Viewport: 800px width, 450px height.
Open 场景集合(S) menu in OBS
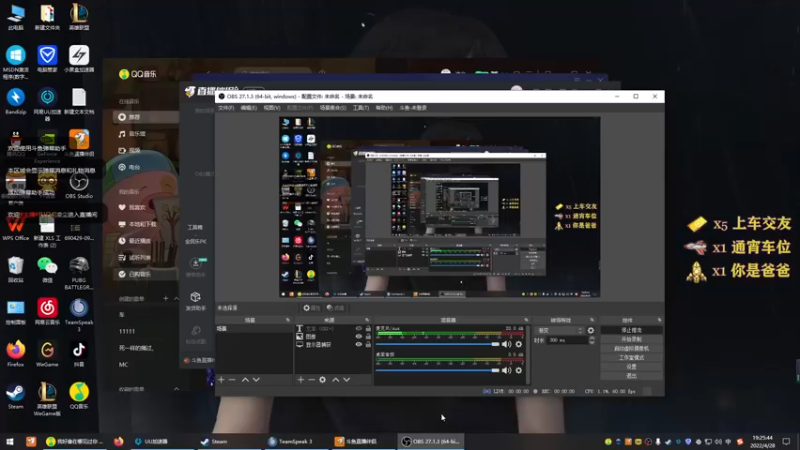[333, 108]
